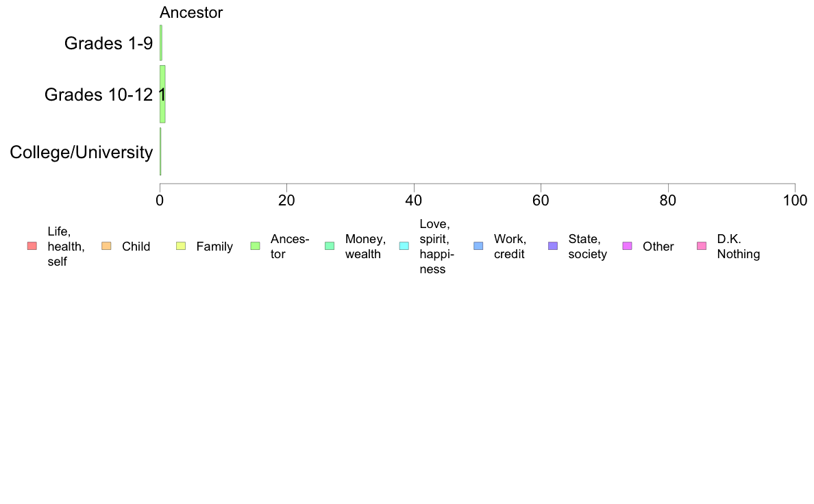The image size is (814, 504).
Task: Click the State, society legend swatch
Action: [553, 246]
